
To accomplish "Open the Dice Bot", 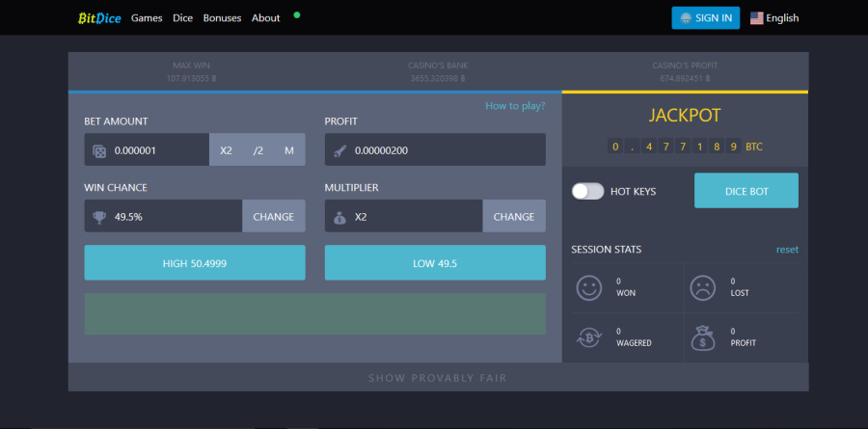I will pos(746,192).
